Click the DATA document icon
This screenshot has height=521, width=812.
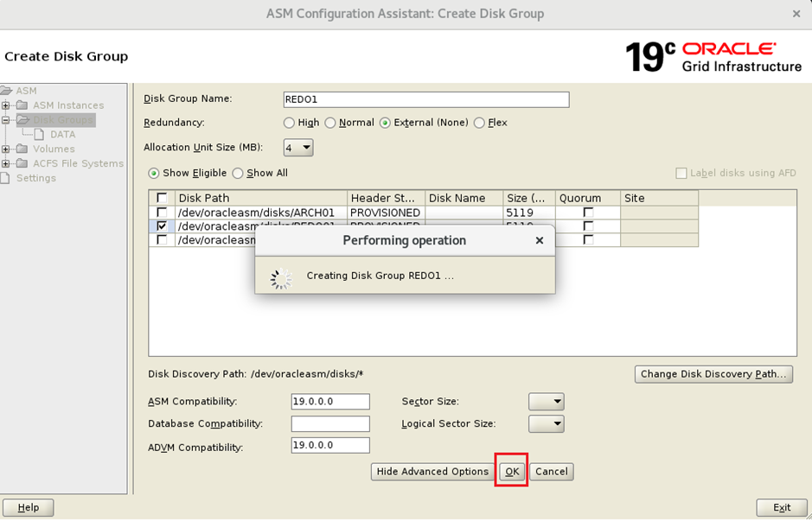(40, 135)
